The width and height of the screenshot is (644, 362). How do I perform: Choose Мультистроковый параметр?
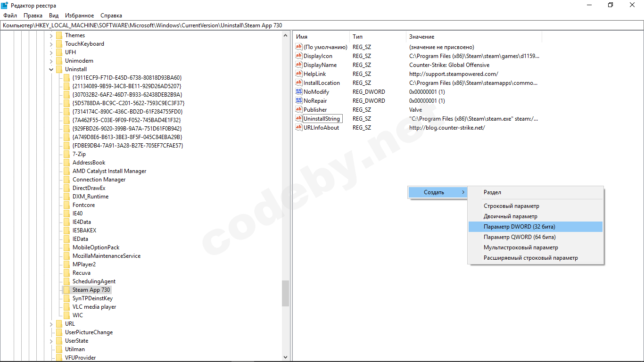pyautogui.click(x=536, y=247)
